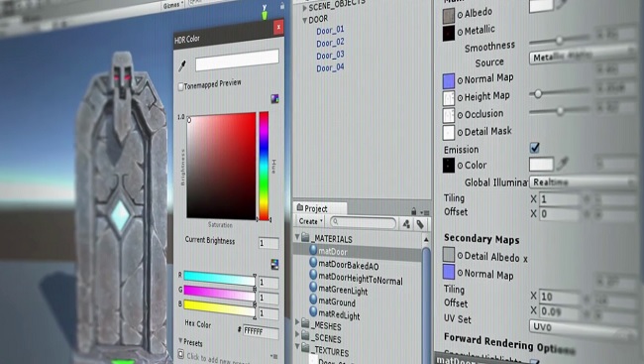Toggle the Project panel lock icon
Viewport: 644px width, 364px height.
414,211
